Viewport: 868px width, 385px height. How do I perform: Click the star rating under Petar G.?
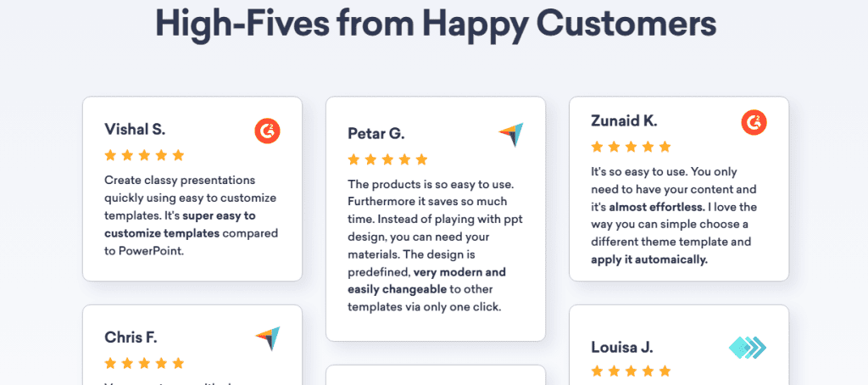387,159
